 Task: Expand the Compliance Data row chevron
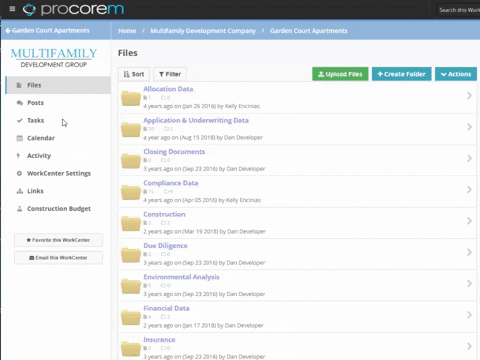[x=469, y=190]
